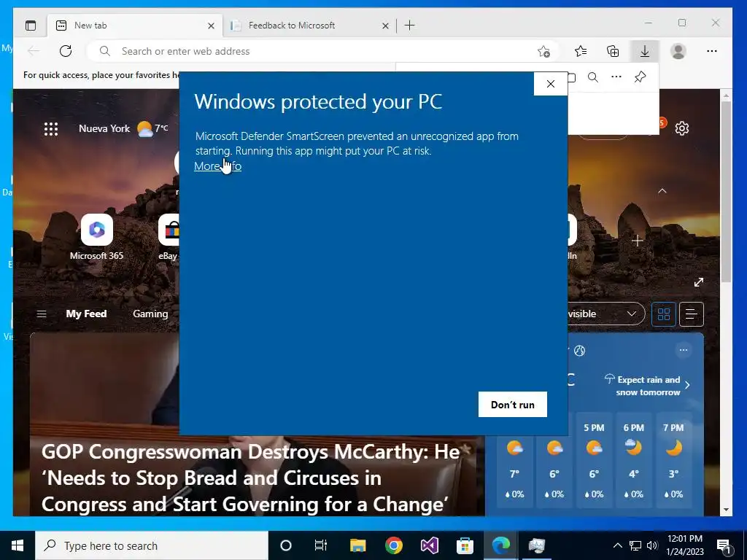Image resolution: width=747 pixels, height=560 pixels.
Task: Open Task View on taskbar
Action: click(x=321, y=545)
